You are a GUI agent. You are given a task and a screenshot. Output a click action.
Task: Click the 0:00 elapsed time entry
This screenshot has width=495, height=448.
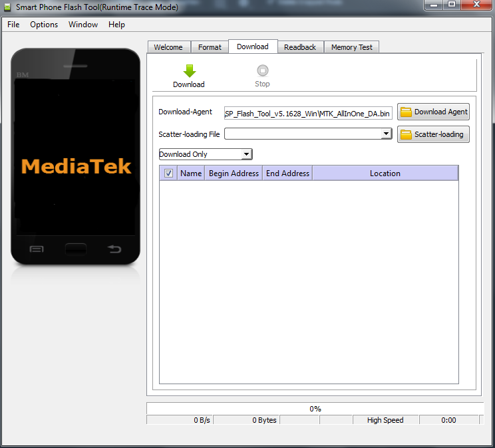(448, 420)
